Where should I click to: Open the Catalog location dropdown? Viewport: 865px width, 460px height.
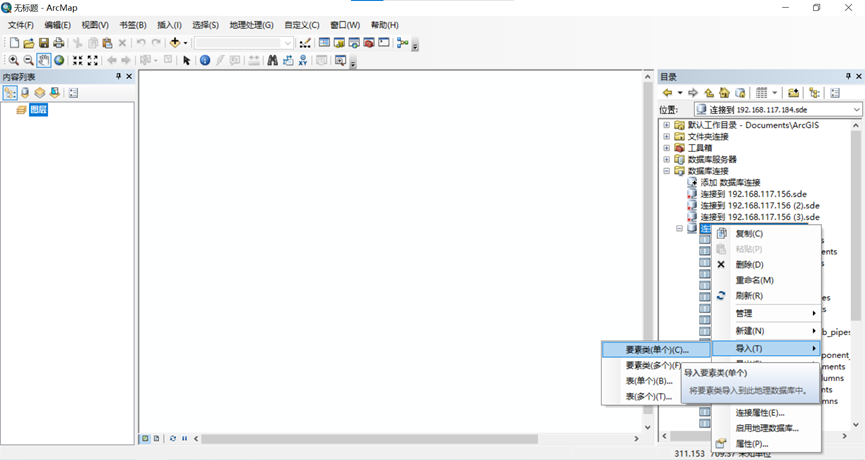click(x=856, y=109)
